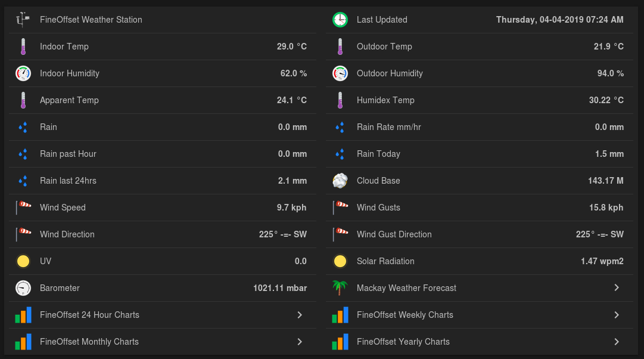Click the bar chart icon for Monthly Charts
The image size is (644, 359).
tap(23, 342)
